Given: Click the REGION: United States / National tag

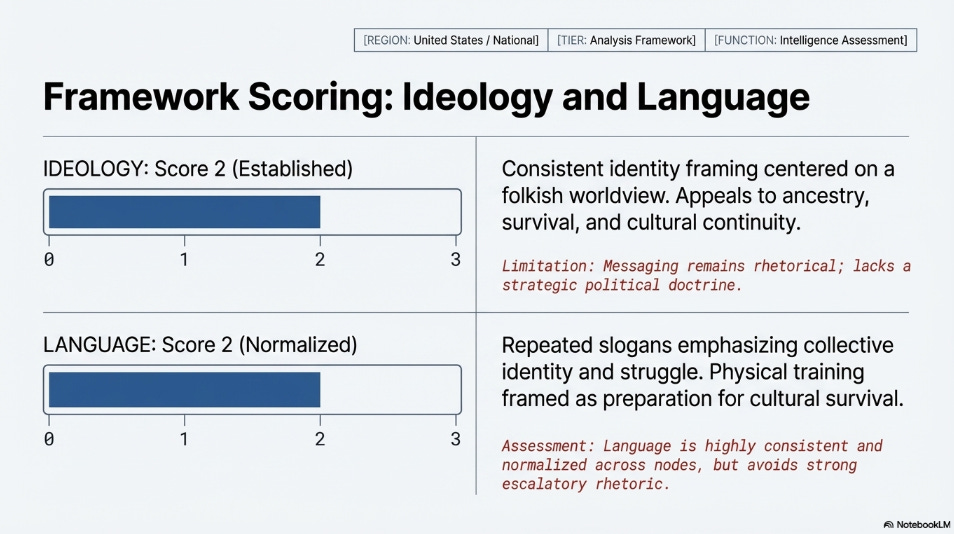Looking at the screenshot, I should 451,40.
